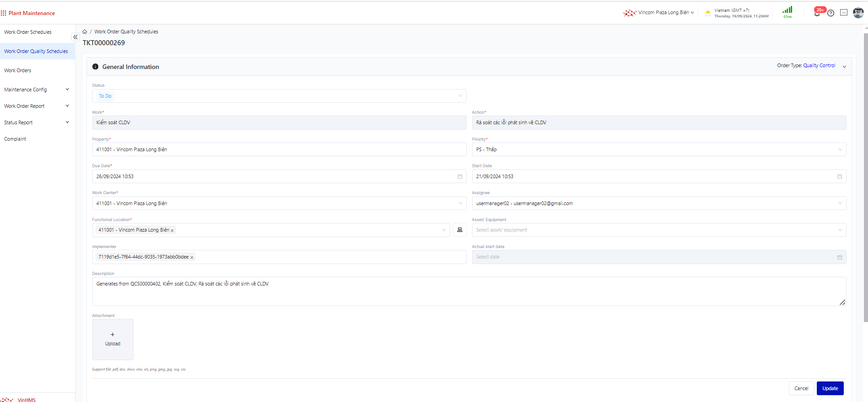The image size is (868, 402).
Task: Remove the 411001 Functional Location tag
Action: click(x=172, y=231)
